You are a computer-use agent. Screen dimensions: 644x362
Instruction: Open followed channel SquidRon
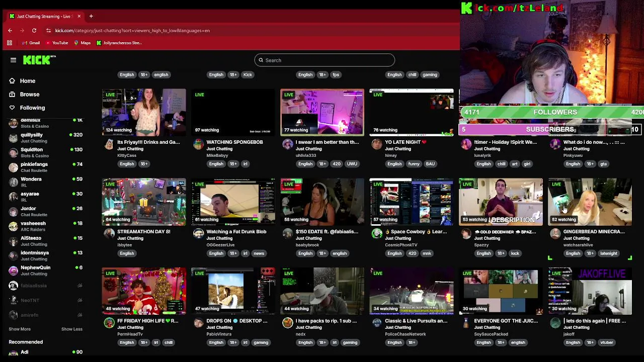click(x=45, y=152)
